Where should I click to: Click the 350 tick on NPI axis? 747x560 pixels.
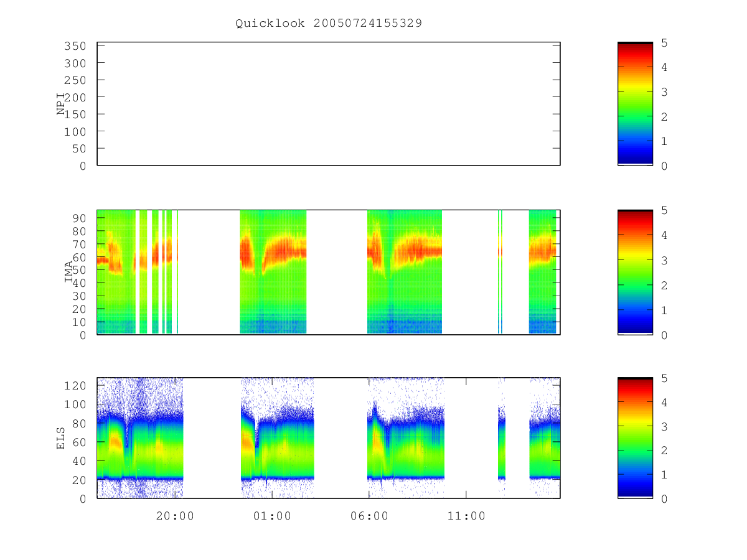coord(74,46)
